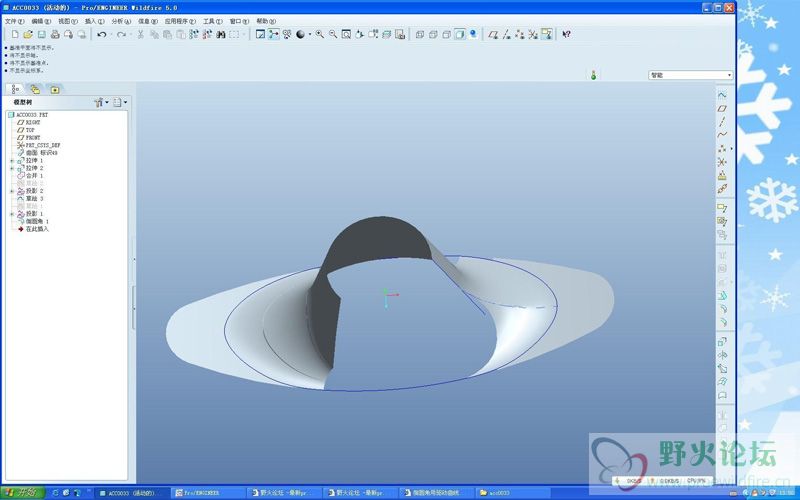Switch to hidden line display mode

(x=433, y=34)
